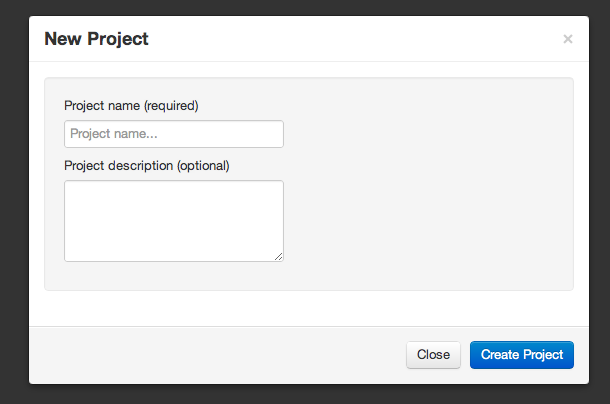Screen dimensions: 610x404
Task: Click white space below the gray form panel
Action: pyautogui.click(x=309, y=308)
